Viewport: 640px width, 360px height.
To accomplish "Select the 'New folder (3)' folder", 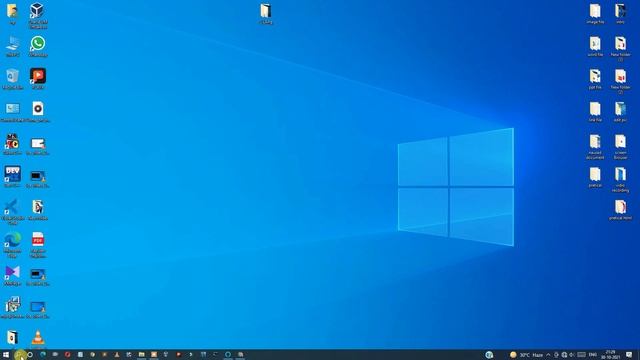I will tap(620, 48).
